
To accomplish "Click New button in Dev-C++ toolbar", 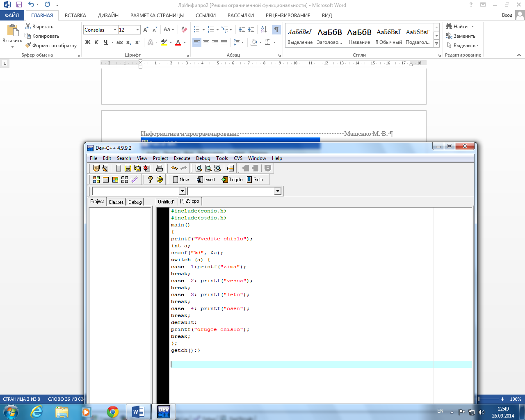I will (x=181, y=180).
